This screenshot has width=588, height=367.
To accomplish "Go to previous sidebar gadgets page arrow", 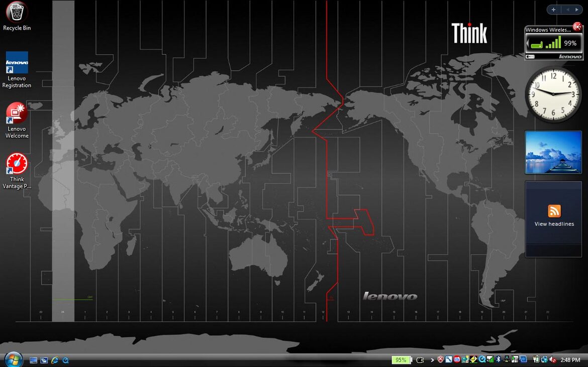I will point(568,10).
